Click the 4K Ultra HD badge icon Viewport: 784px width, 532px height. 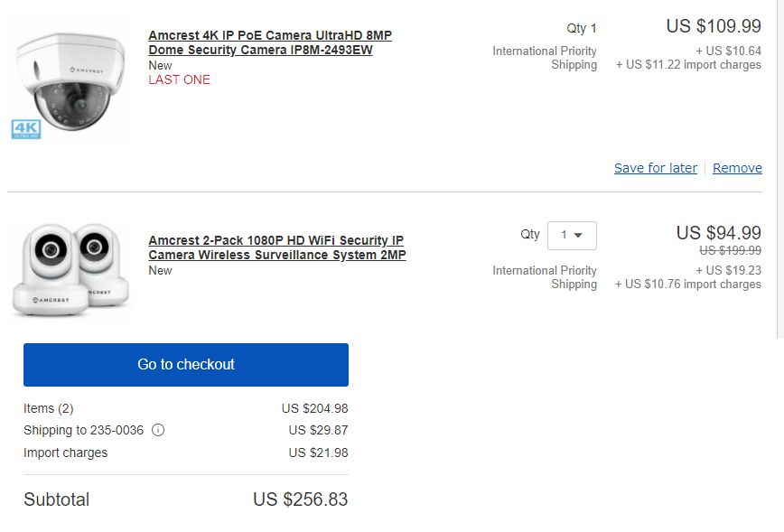[x=25, y=129]
